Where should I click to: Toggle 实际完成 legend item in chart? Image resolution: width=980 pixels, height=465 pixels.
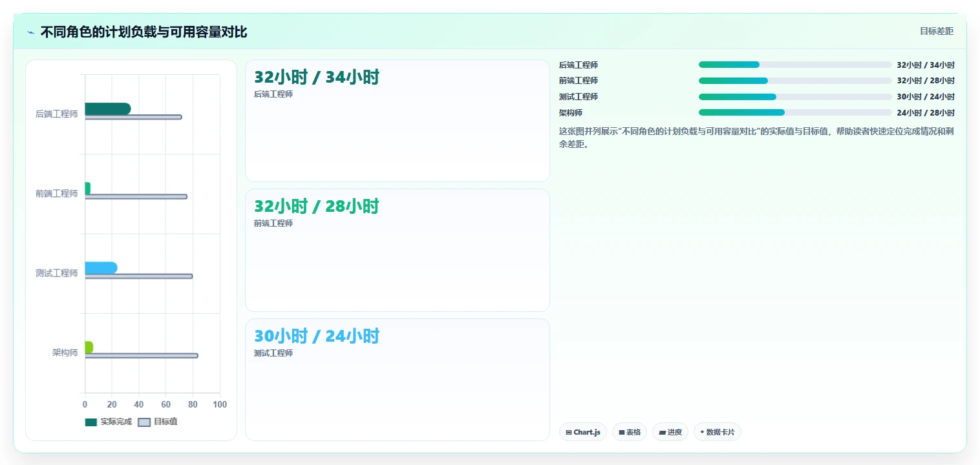pyautogui.click(x=109, y=422)
